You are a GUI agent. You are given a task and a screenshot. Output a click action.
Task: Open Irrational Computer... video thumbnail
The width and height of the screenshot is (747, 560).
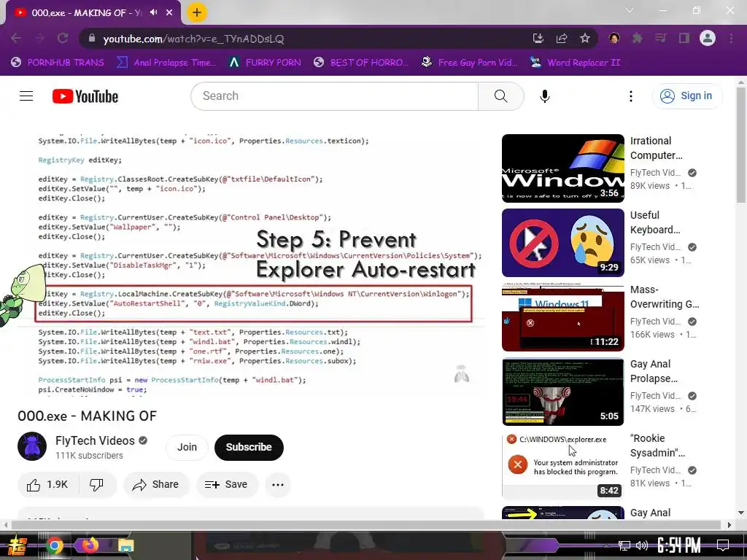(x=563, y=168)
